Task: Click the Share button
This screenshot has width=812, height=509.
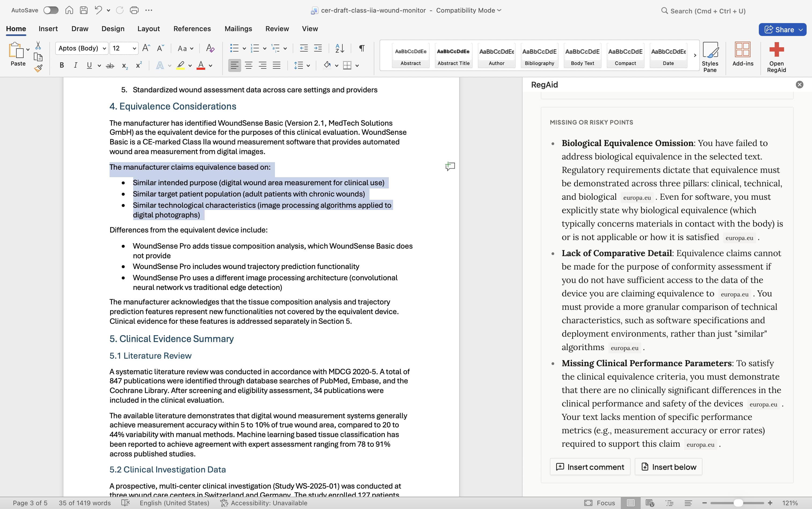Action: tap(782, 29)
